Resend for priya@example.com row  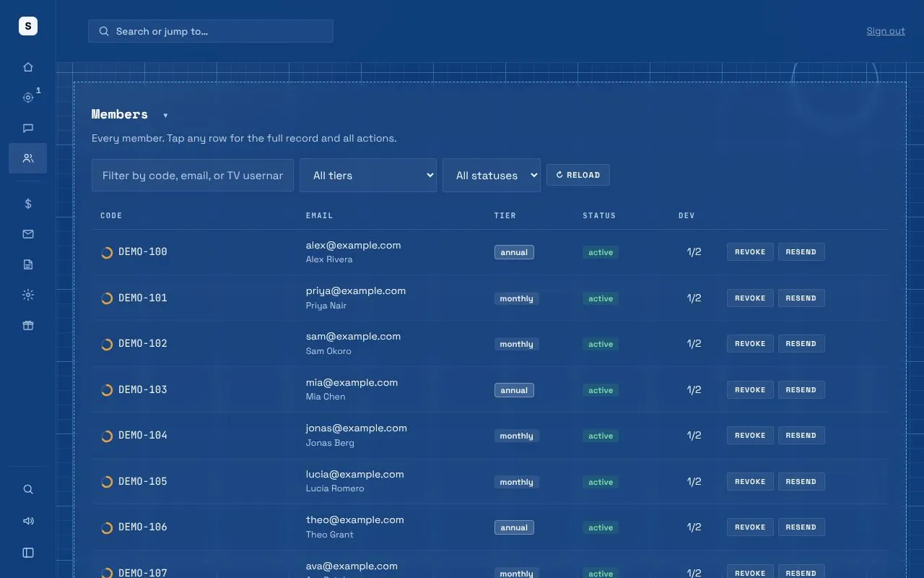coord(801,298)
